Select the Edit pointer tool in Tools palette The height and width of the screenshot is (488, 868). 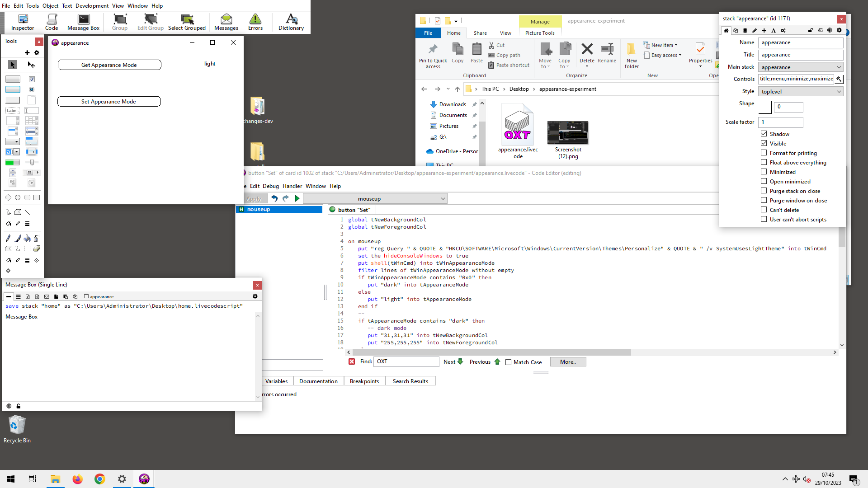click(x=31, y=65)
